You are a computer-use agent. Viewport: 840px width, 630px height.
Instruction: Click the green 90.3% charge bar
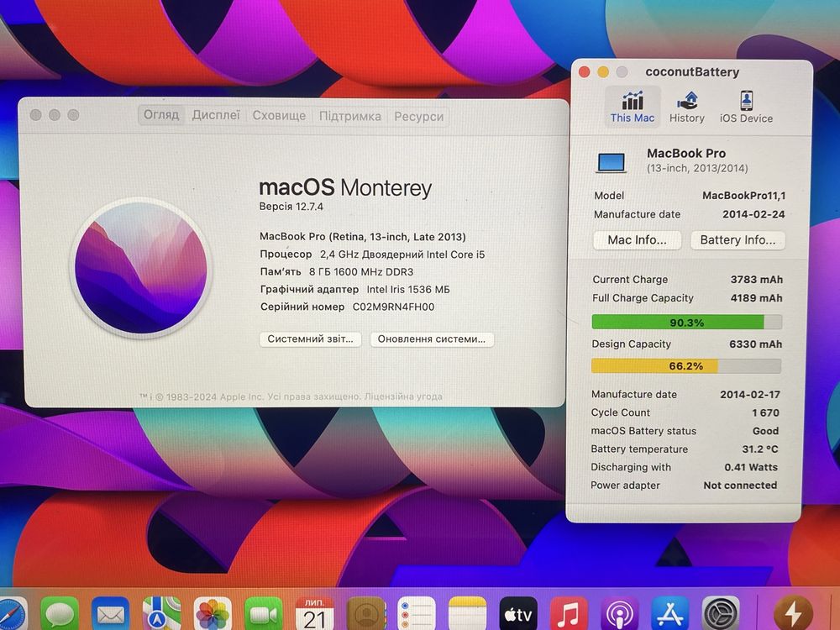[687, 322]
